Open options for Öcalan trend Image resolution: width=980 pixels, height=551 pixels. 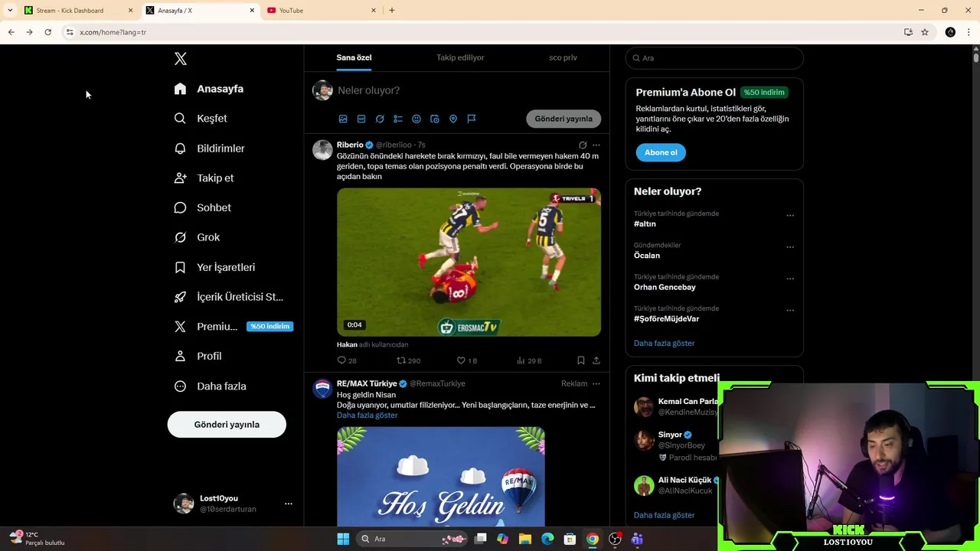click(790, 247)
